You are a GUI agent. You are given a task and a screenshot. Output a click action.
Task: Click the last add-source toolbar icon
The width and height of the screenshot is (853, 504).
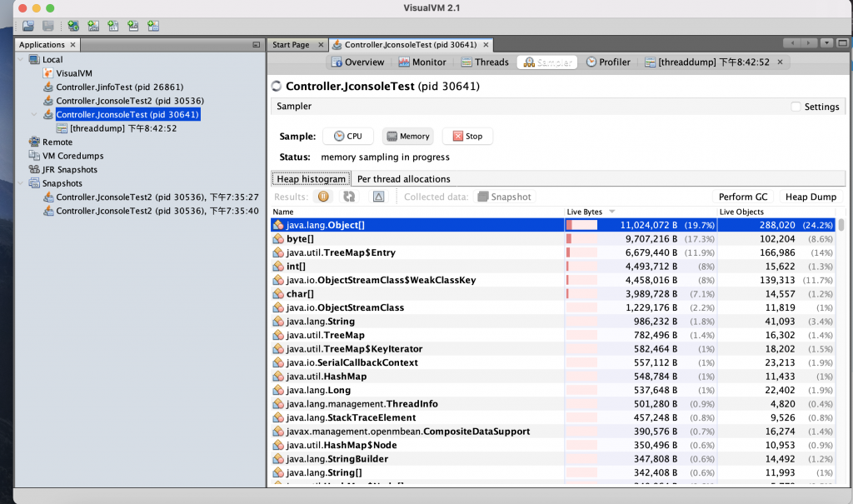point(153,26)
